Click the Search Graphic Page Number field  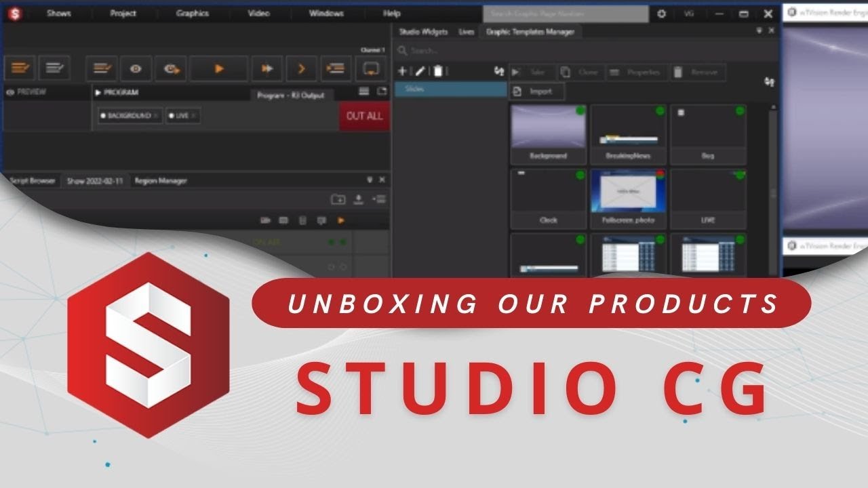pyautogui.click(x=566, y=14)
